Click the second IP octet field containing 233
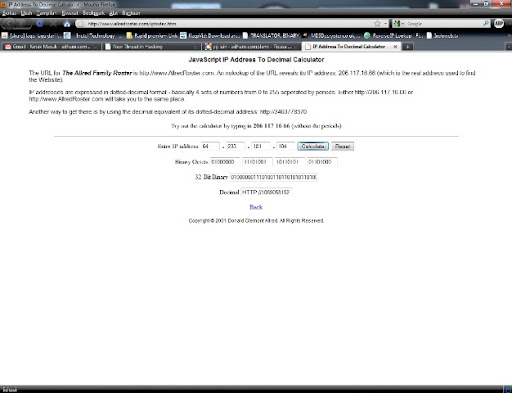This screenshot has height=393, width=512. pos(236,146)
